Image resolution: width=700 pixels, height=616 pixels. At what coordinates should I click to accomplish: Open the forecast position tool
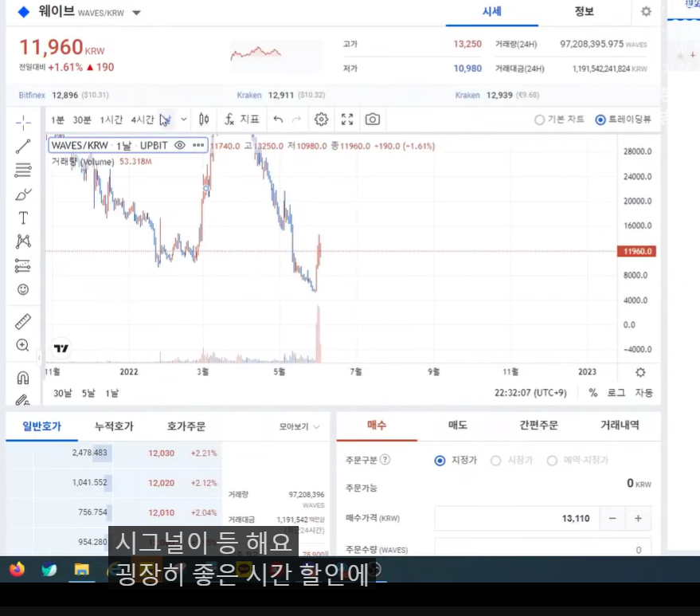coord(23,265)
